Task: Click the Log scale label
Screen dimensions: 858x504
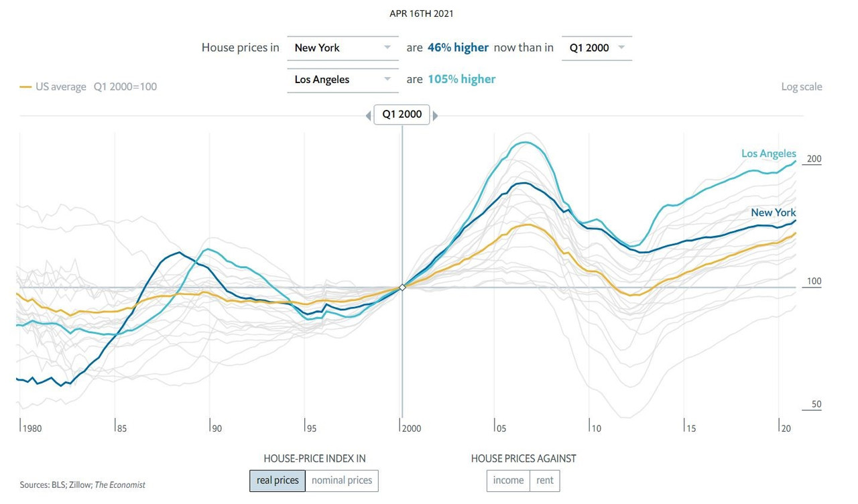Action: click(x=801, y=87)
